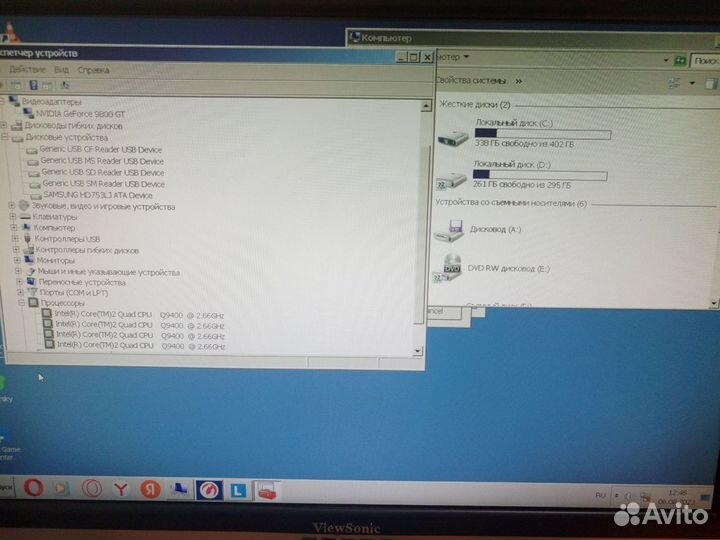720x540 pixels.
Task: Open the Yandex browser Y icon in taskbar
Action: (121, 489)
